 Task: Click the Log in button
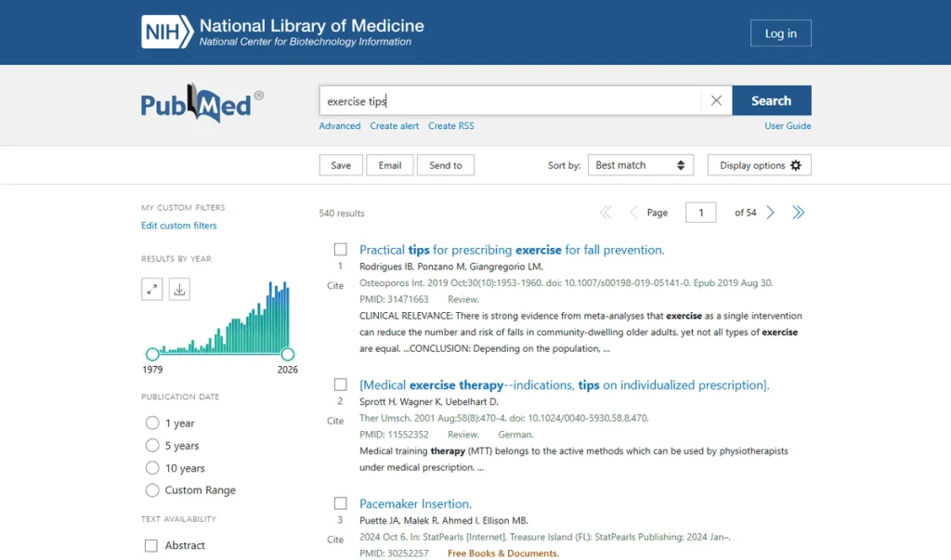pos(780,33)
